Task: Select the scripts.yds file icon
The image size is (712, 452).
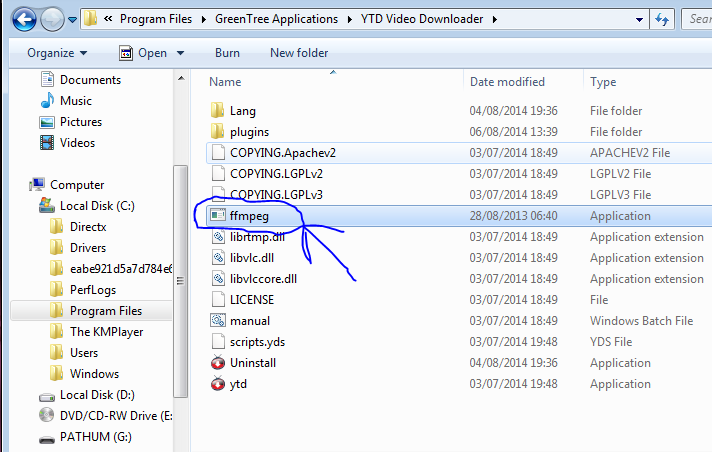Action: coord(218,342)
